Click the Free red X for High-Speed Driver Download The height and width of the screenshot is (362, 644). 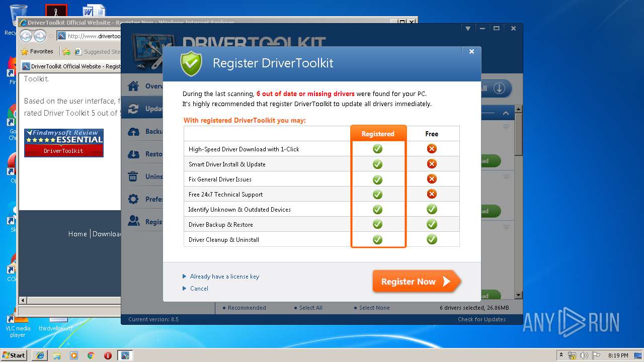(432, 149)
